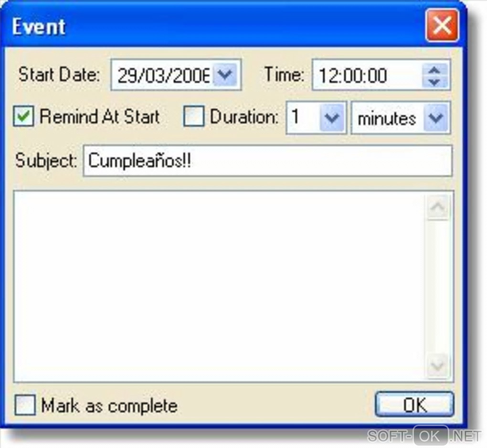Click the notes scrollbar down arrow
Image resolution: width=487 pixels, height=448 pixels.
(438, 366)
